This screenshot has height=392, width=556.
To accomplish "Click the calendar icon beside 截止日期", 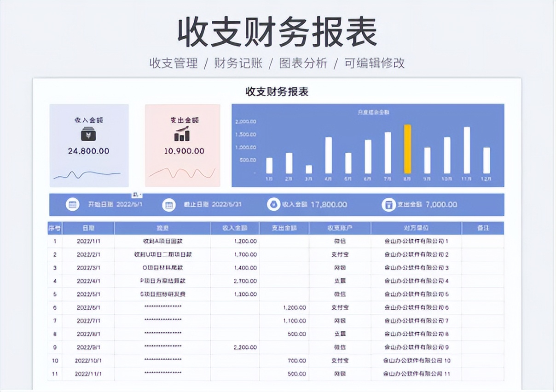I will pyautogui.click(x=168, y=204).
